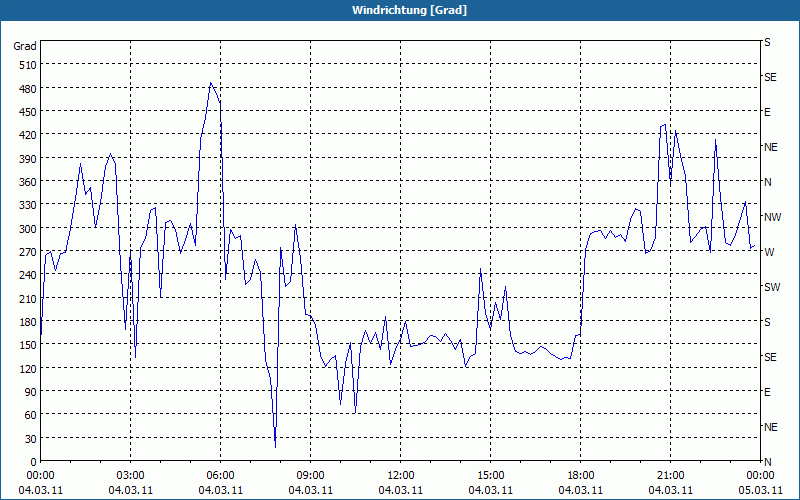Image resolution: width=800 pixels, height=500 pixels.
Task: Click the 03:00 time axis label
Action: tap(131, 476)
